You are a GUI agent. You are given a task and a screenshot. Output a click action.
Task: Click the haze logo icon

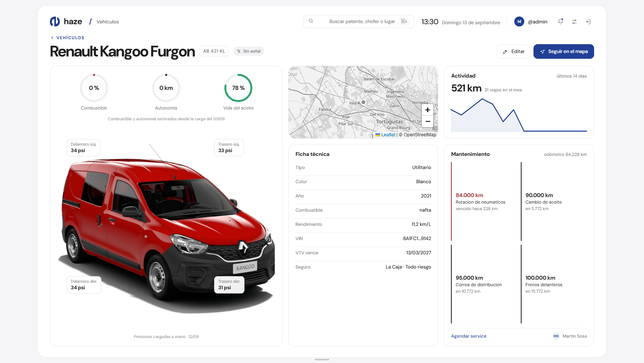[x=55, y=22]
